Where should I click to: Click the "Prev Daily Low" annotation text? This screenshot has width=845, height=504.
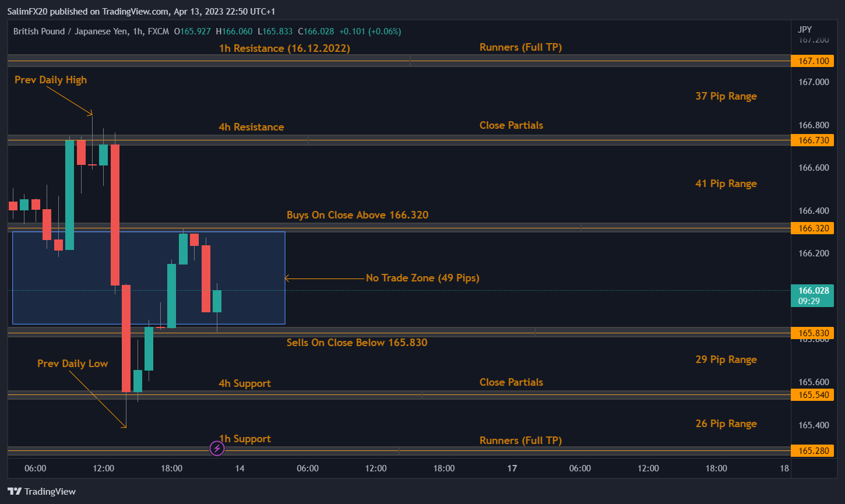click(72, 364)
